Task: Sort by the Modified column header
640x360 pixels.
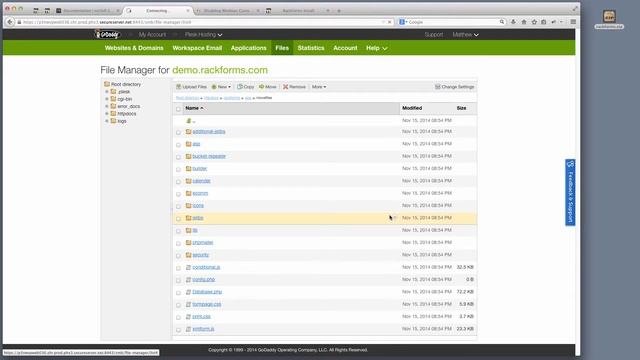Action: pos(412,108)
